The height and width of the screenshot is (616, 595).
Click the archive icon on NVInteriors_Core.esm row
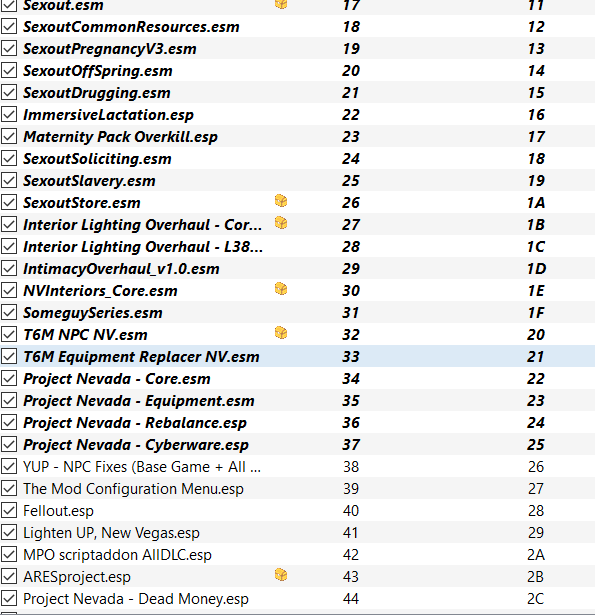(x=281, y=289)
